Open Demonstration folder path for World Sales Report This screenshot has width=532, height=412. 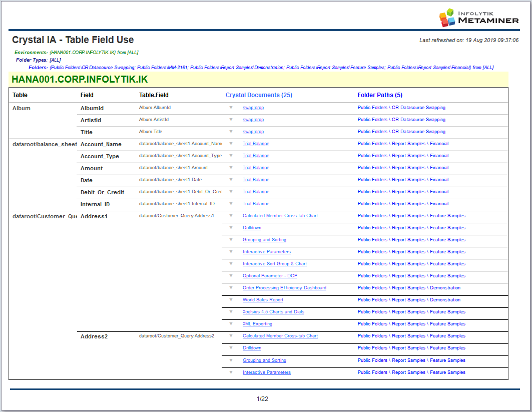coord(409,300)
